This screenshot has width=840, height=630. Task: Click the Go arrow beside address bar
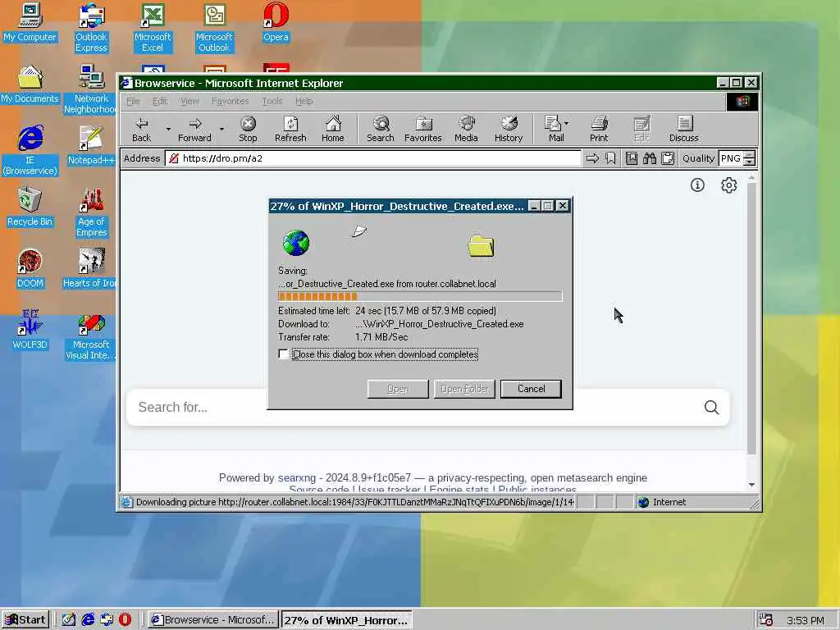592,158
